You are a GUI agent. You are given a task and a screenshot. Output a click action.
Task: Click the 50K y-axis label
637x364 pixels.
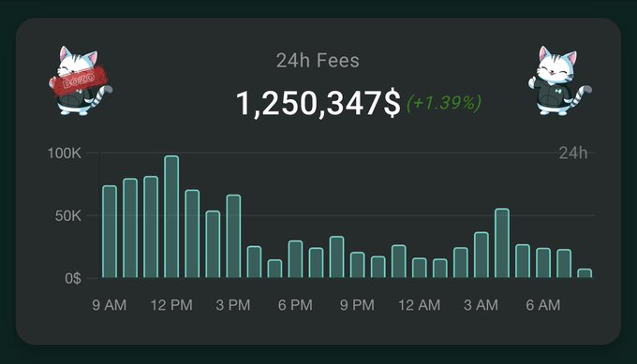[67, 216]
